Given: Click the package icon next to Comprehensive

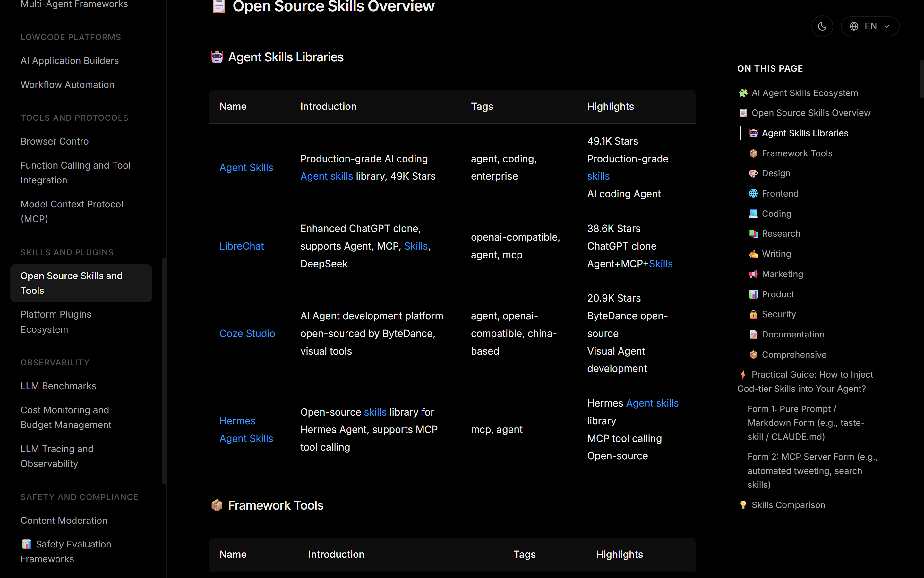Looking at the screenshot, I should pos(753,355).
